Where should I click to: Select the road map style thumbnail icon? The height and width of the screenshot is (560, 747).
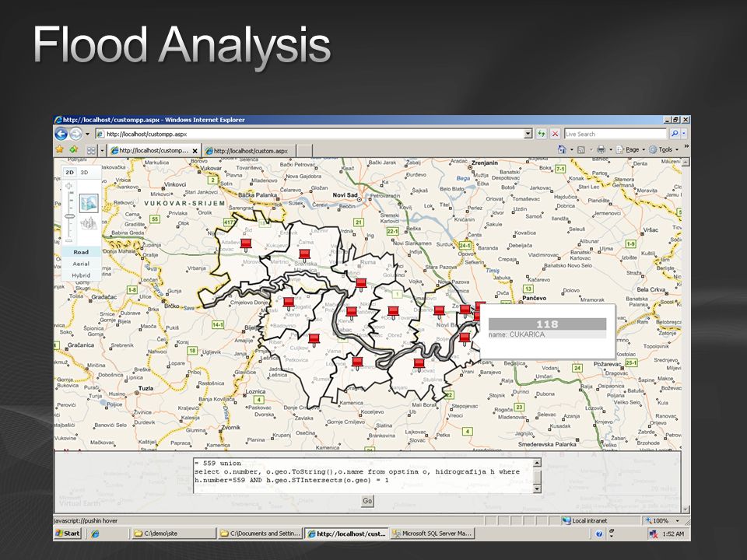tap(89, 203)
